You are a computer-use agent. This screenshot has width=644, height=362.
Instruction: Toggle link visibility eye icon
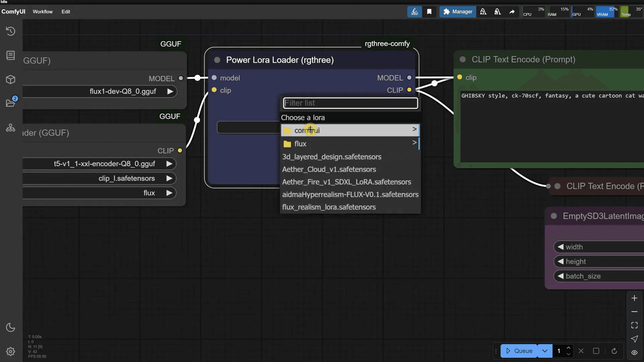click(634, 353)
